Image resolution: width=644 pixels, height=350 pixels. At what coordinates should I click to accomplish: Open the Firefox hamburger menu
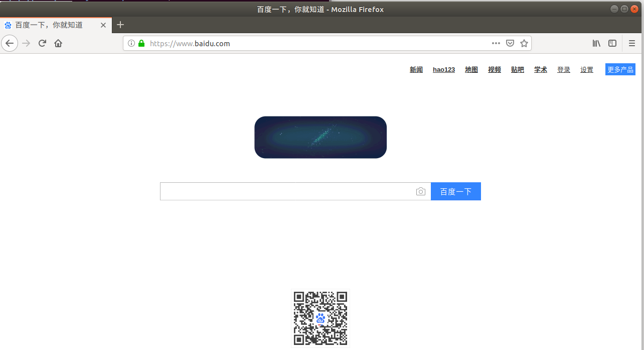(x=632, y=43)
